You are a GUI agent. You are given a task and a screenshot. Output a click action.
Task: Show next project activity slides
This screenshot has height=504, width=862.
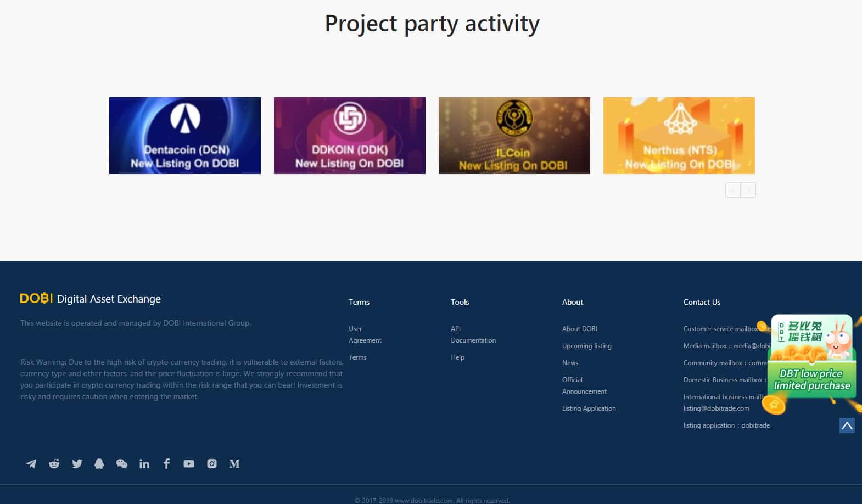pos(748,190)
